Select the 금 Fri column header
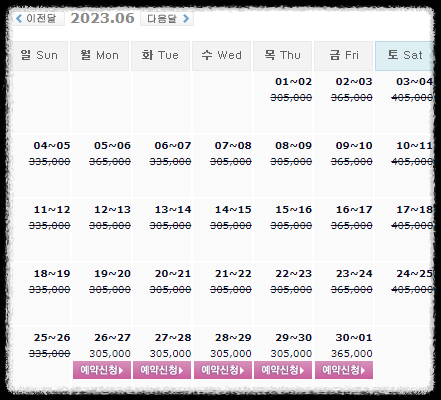This screenshot has width=441, height=400. (x=343, y=56)
